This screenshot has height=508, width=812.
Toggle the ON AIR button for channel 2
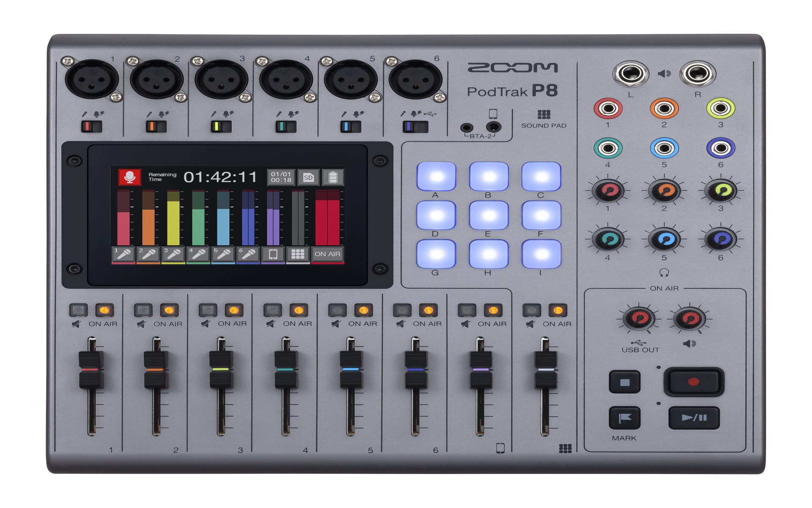pos(169,310)
